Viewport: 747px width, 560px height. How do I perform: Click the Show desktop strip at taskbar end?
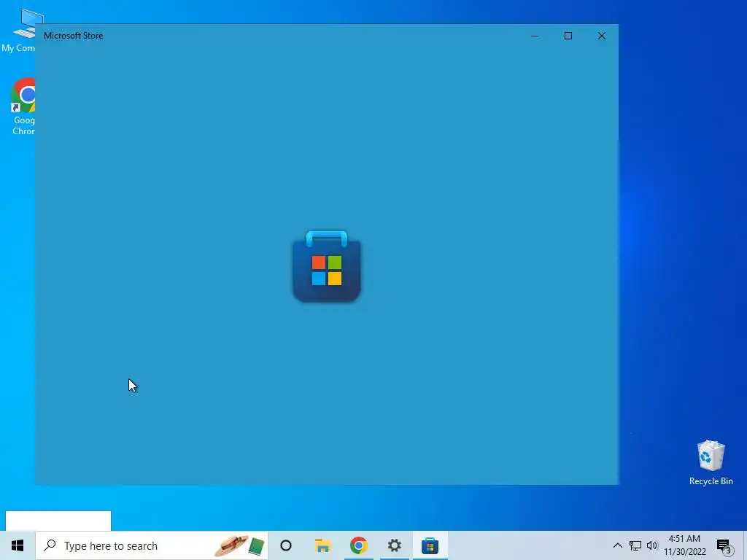[x=745, y=545]
